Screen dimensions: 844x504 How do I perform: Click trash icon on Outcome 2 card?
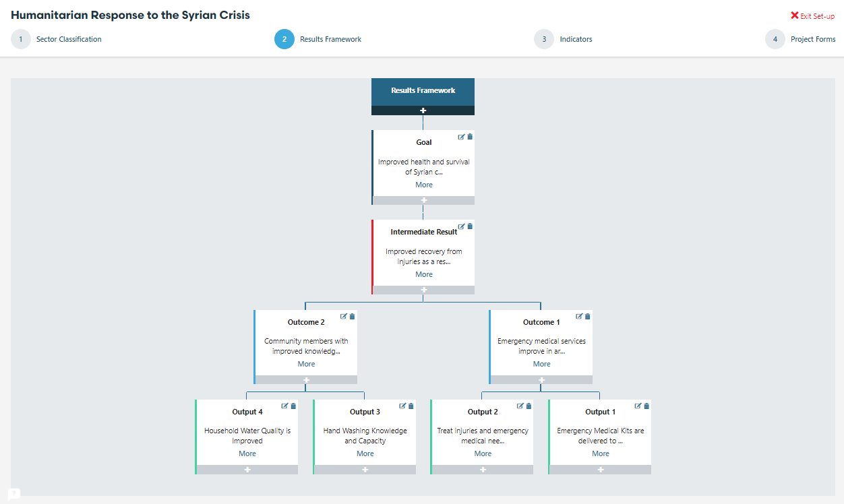352,316
